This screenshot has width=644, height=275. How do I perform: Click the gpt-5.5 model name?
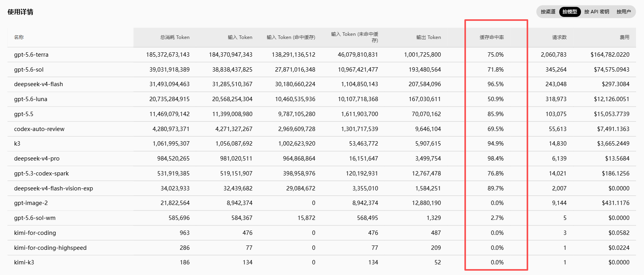pos(24,114)
